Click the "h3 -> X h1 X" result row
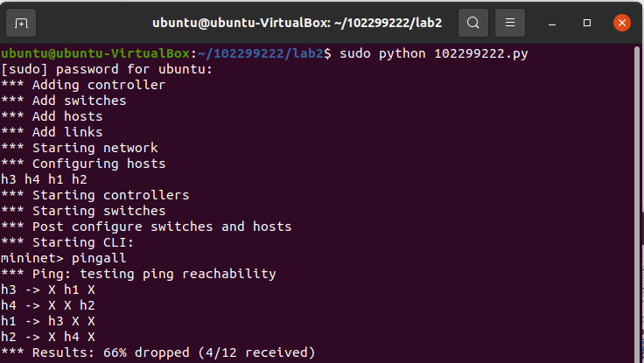Screen dimensions: 644x363 [48, 290]
